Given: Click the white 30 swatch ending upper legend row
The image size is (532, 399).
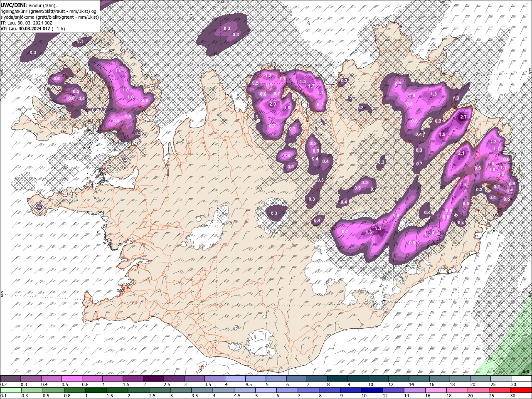Looking at the screenshot, I should click(x=521, y=379).
